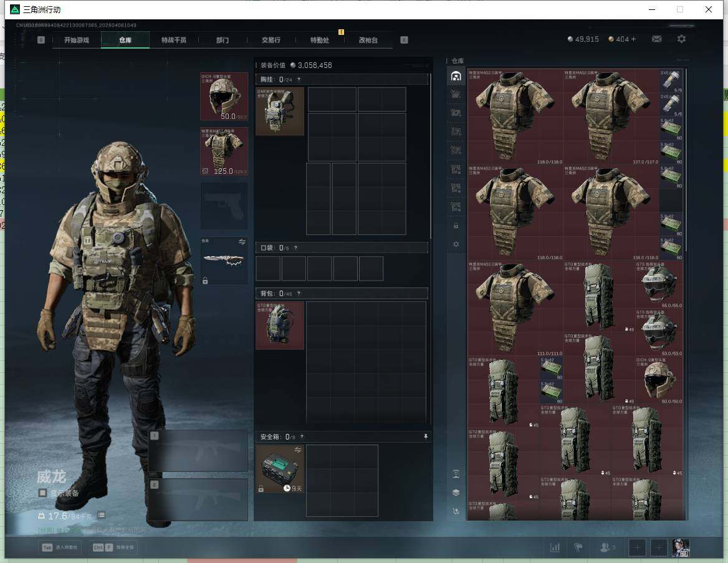Click the right bracket icon after 改枪台
The image size is (728, 563).
(x=404, y=40)
